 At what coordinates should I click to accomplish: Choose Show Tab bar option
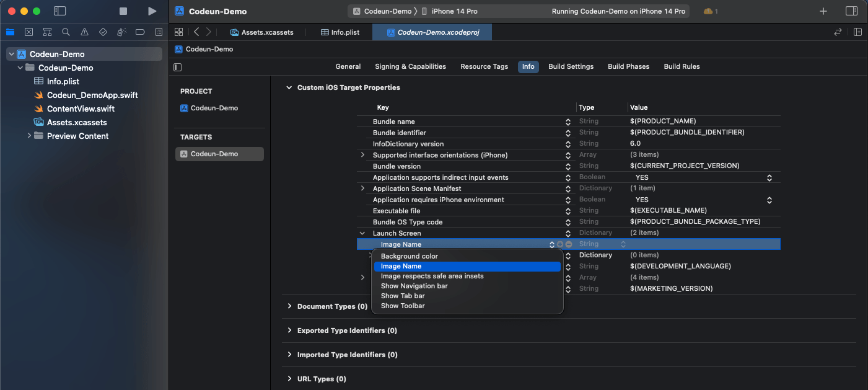pyautogui.click(x=467, y=296)
